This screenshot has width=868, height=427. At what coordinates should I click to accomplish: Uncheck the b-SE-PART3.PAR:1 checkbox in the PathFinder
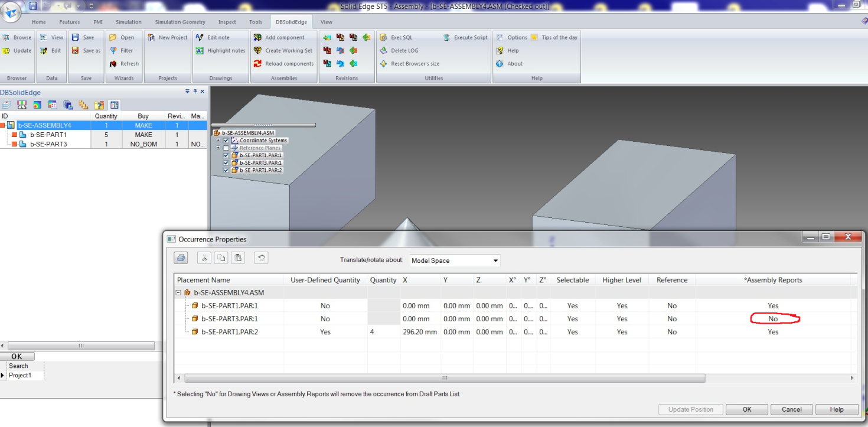(226, 163)
